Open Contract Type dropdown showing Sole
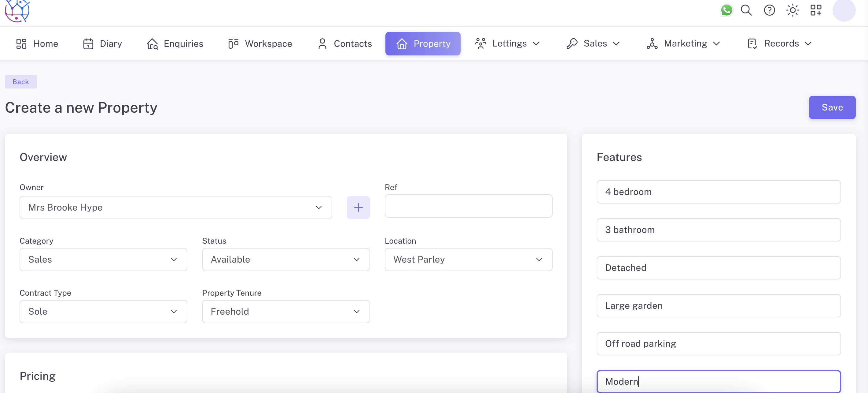Viewport: 868px width, 393px height. 103,311
